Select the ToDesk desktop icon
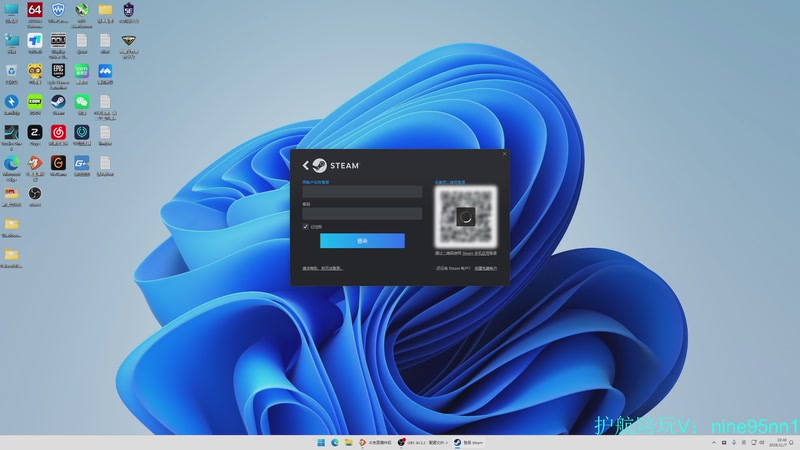The height and width of the screenshot is (450, 800). pyautogui.click(x=35, y=41)
